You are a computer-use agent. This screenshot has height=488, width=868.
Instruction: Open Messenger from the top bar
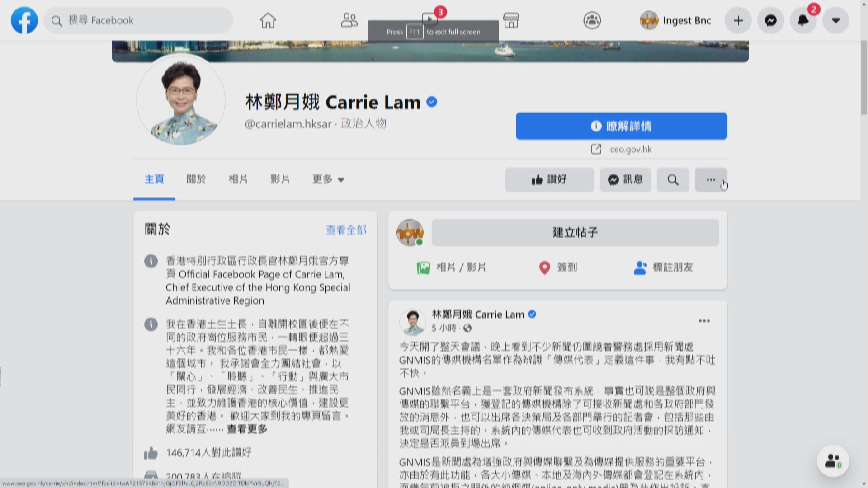tap(770, 20)
